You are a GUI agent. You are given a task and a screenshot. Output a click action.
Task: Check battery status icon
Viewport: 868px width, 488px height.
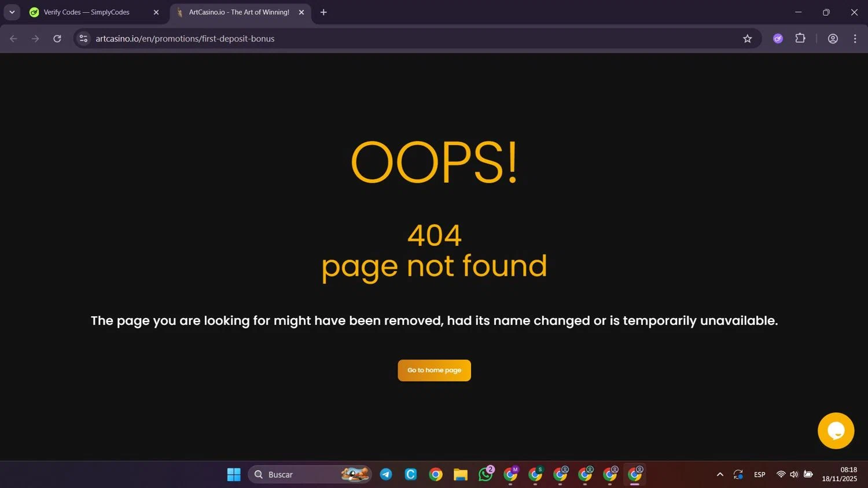coord(808,475)
